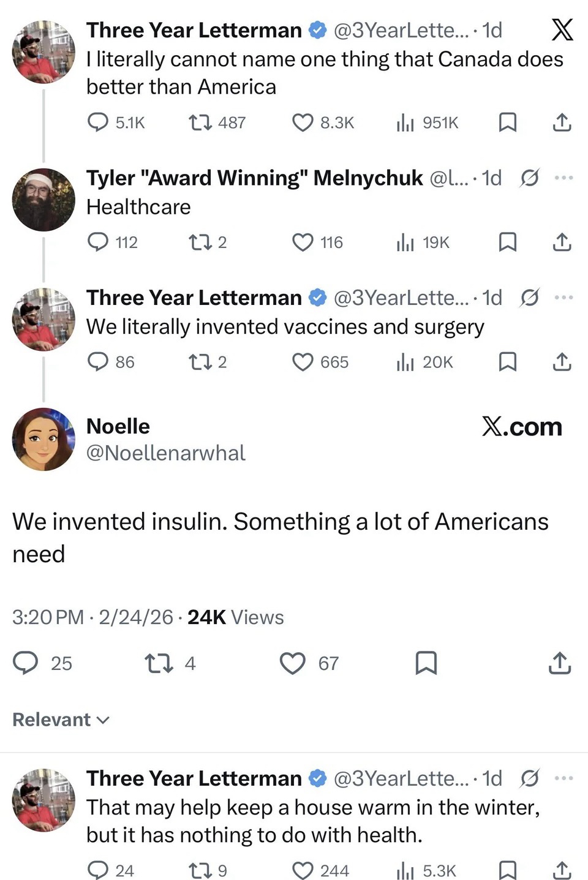Like Noelle's insulin tweet
Screen dimensions: 588x880
(293, 663)
